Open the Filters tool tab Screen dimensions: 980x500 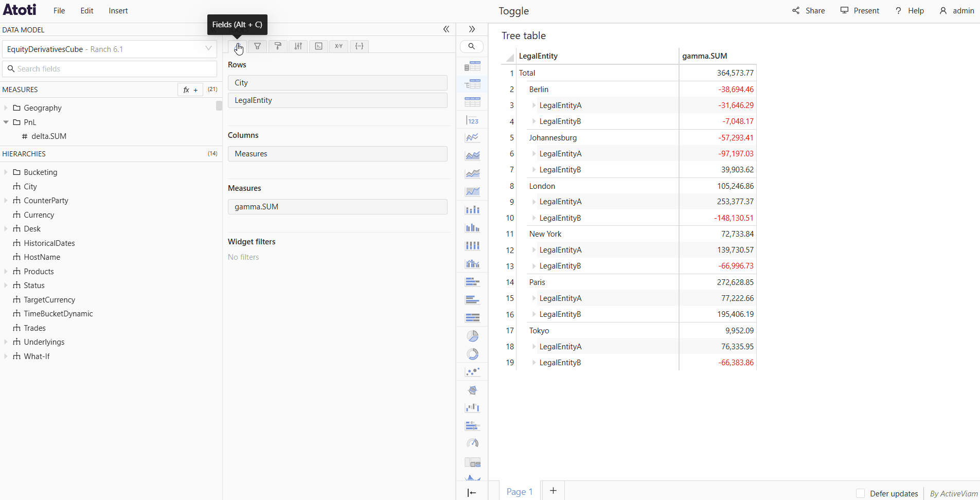point(257,46)
